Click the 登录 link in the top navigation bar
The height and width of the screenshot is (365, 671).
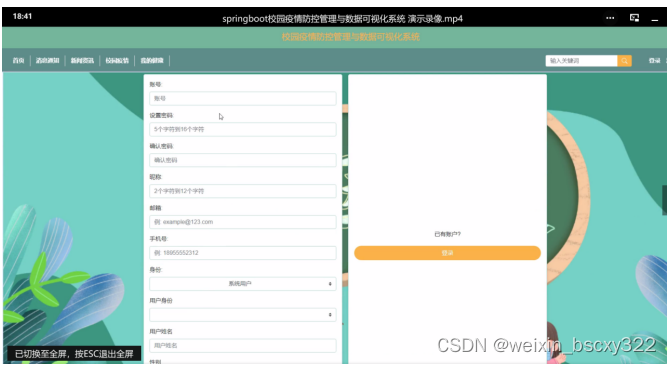[654, 61]
